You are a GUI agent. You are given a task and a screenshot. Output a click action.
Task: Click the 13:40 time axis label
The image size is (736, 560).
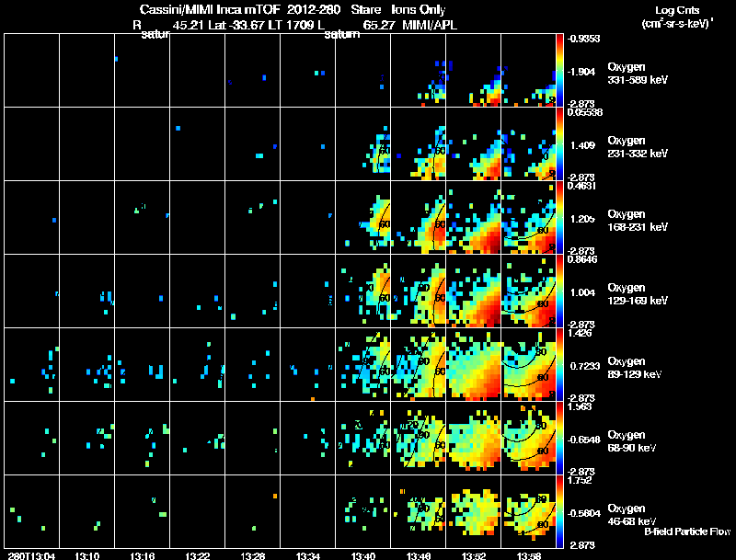click(362, 556)
